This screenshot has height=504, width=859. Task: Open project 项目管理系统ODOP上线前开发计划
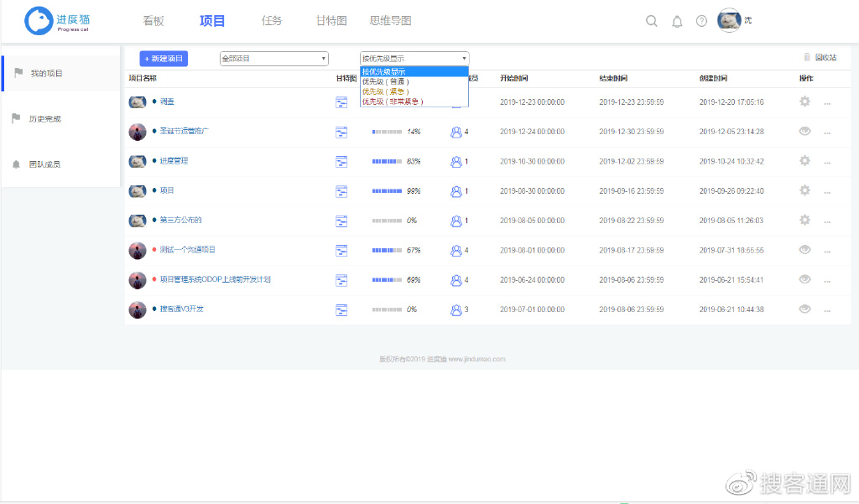(x=215, y=279)
